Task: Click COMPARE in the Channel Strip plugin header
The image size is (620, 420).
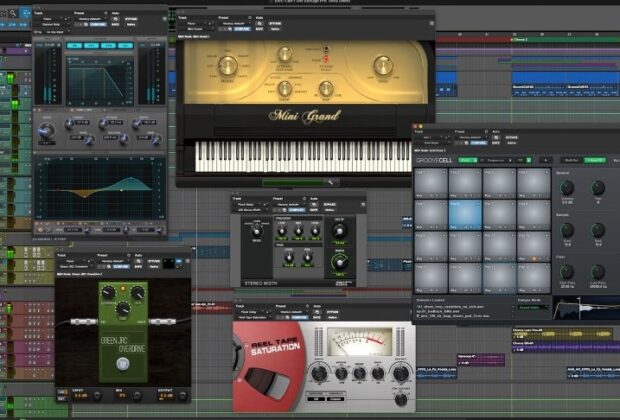Action: (98, 25)
